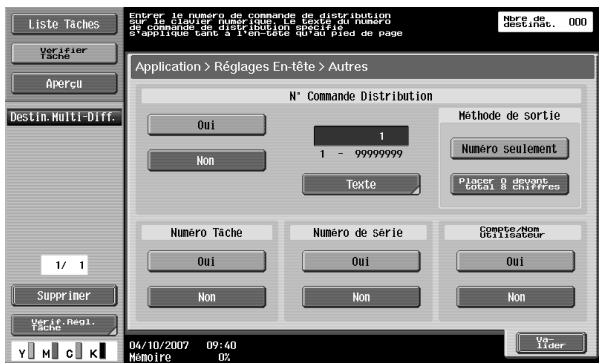The width and height of the screenshot is (601, 364).
Task: Disable Numéro de série with Non
Action: click(361, 297)
